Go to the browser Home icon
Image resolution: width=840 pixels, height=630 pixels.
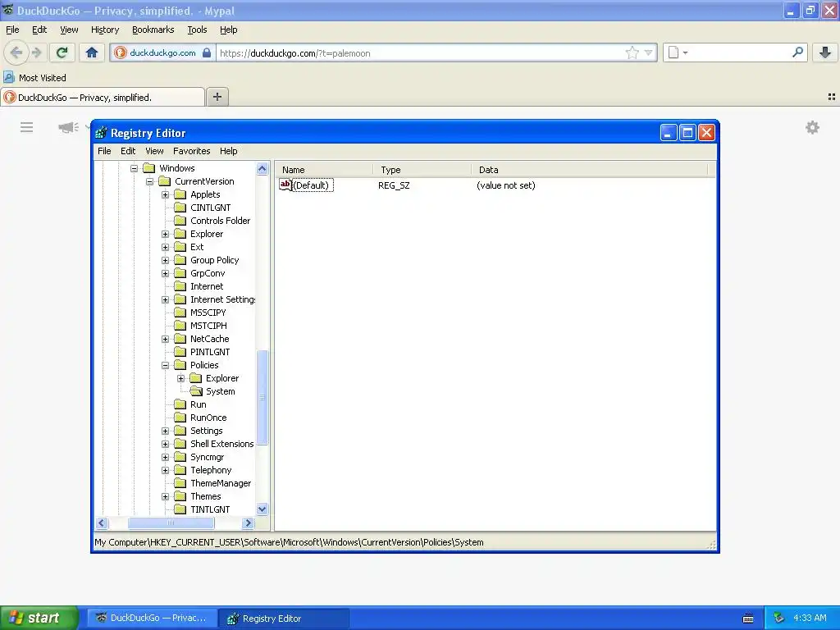point(92,52)
